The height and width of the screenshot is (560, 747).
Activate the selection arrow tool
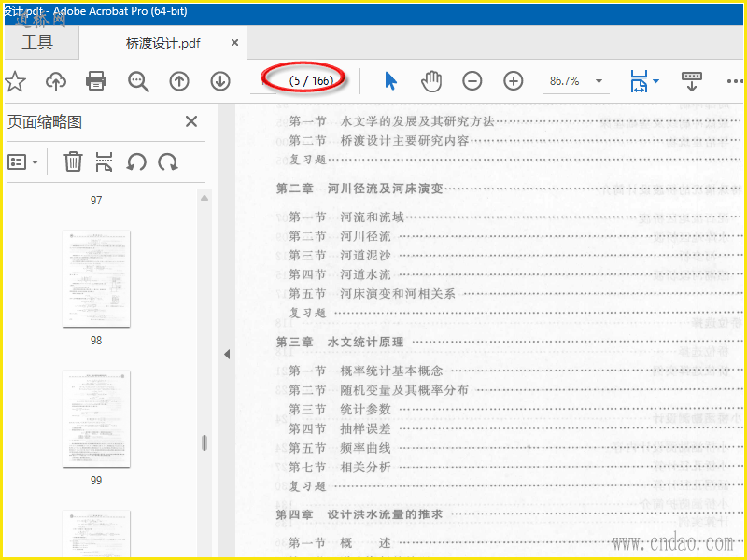click(390, 81)
